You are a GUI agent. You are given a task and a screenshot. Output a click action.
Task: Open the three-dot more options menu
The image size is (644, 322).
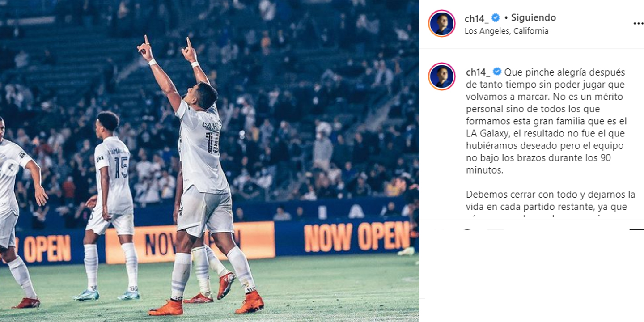point(638,23)
